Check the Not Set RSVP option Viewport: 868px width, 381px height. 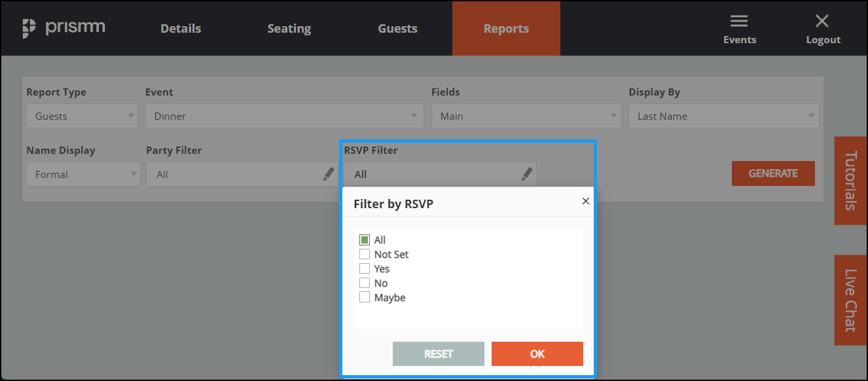[365, 254]
